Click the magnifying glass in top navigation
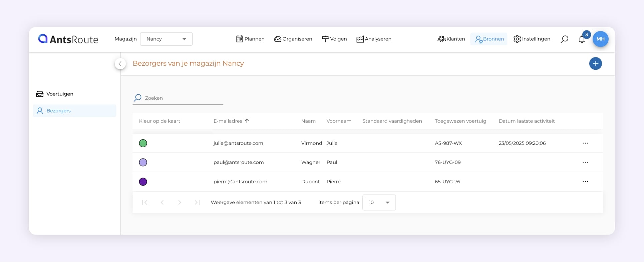Image resolution: width=644 pixels, height=262 pixels. (x=564, y=39)
